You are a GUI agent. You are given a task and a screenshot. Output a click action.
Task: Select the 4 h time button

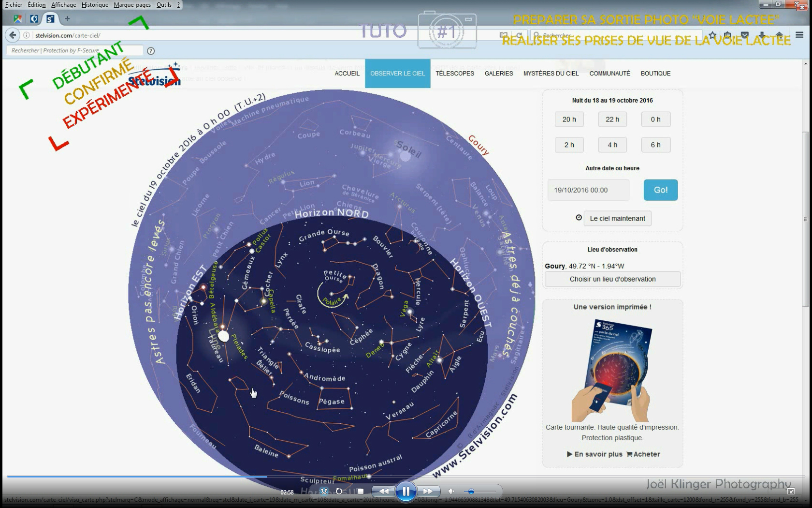click(612, 145)
